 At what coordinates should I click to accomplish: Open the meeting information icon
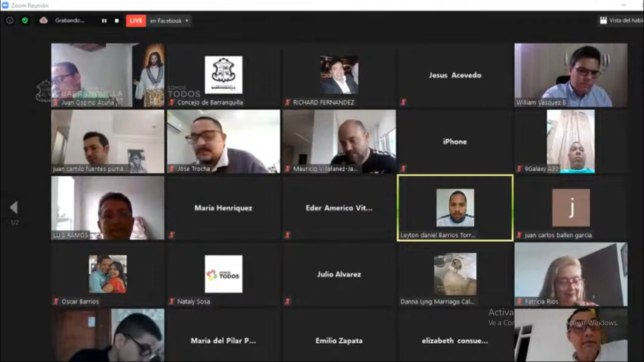click(x=10, y=21)
